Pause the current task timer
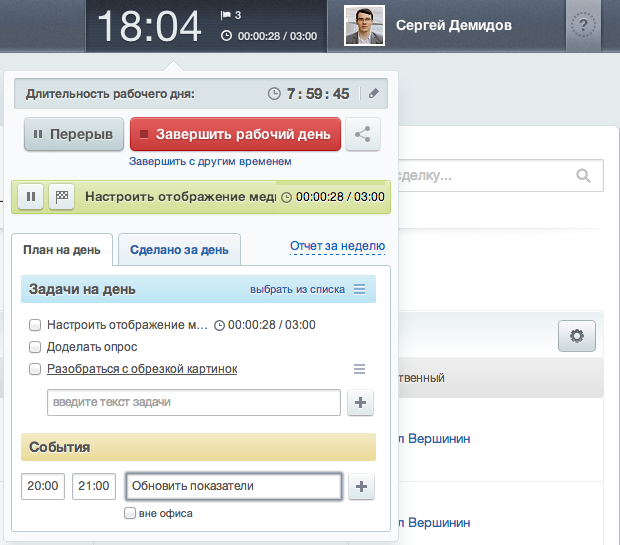This screenshot has height=545, width=620. [31, 197]
